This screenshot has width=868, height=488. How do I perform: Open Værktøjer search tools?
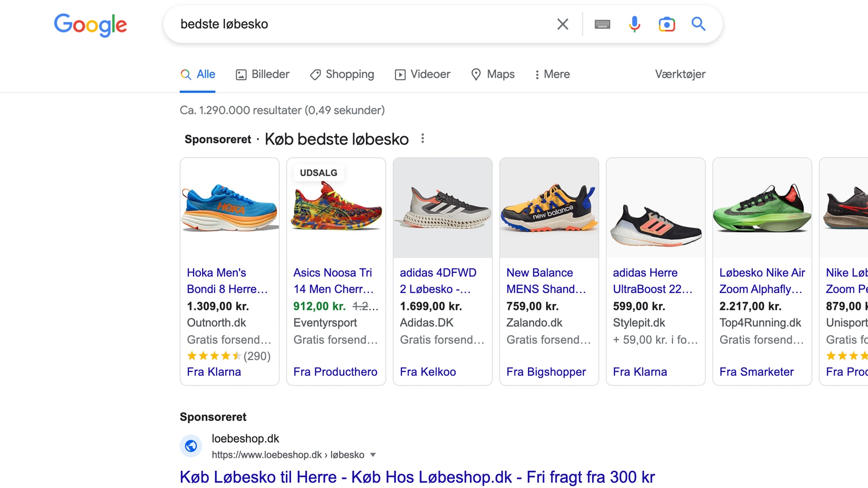[x=680, y=74]
